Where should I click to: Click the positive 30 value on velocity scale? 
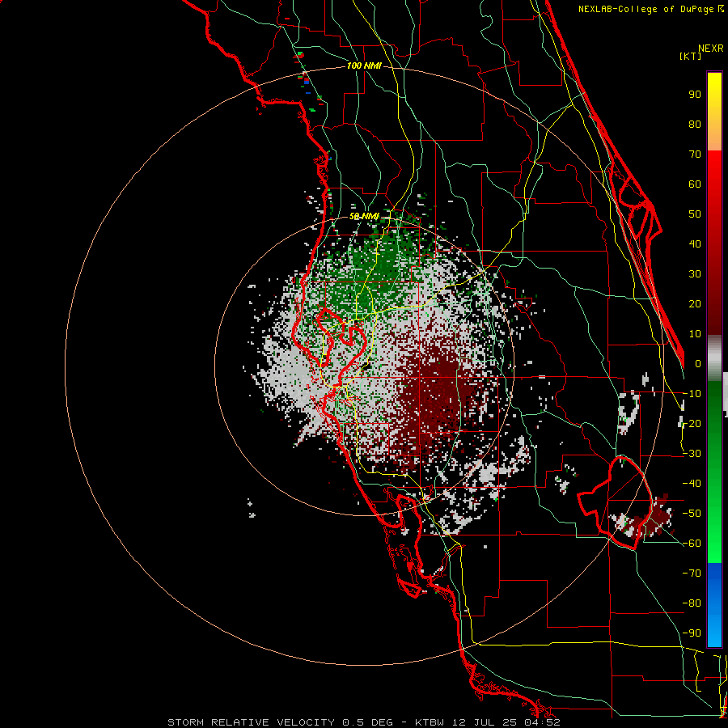[x=695, y=274]
